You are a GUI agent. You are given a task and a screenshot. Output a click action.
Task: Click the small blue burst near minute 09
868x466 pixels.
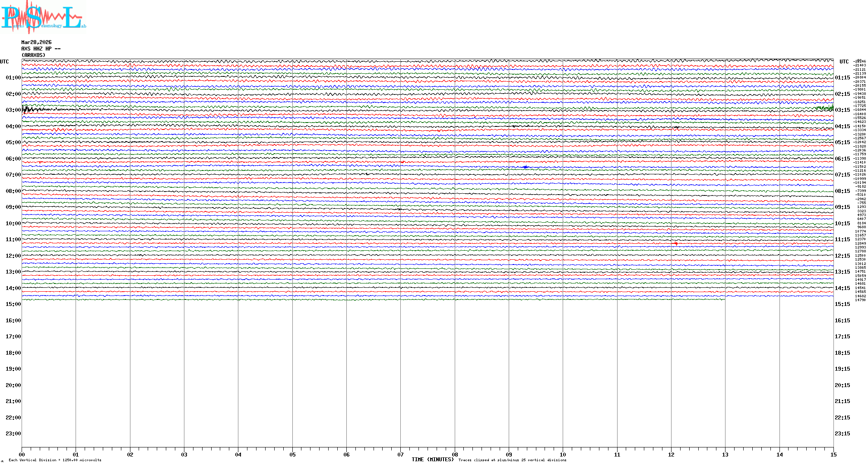click(525, 167)
